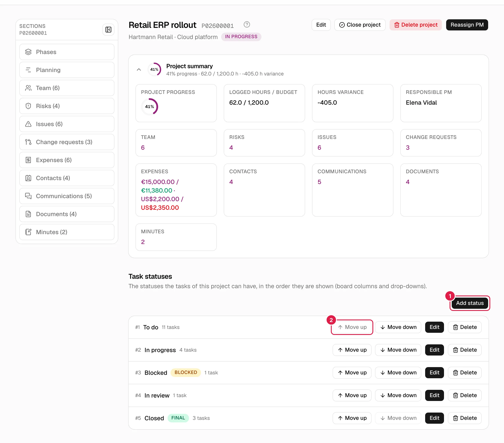
Task: Open Change requests (3) in sidebar
Action: click(67, 142)
